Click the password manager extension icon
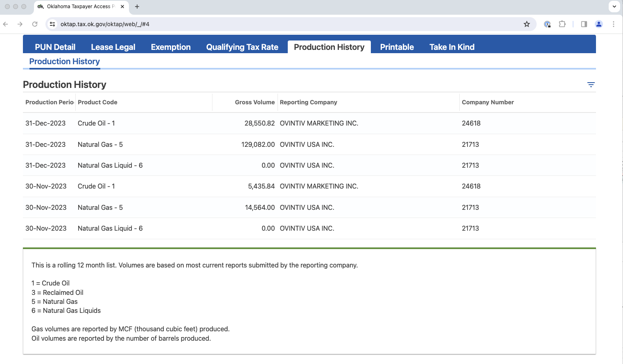The width and height of the screenshot is (623, 364). [547, 24]
